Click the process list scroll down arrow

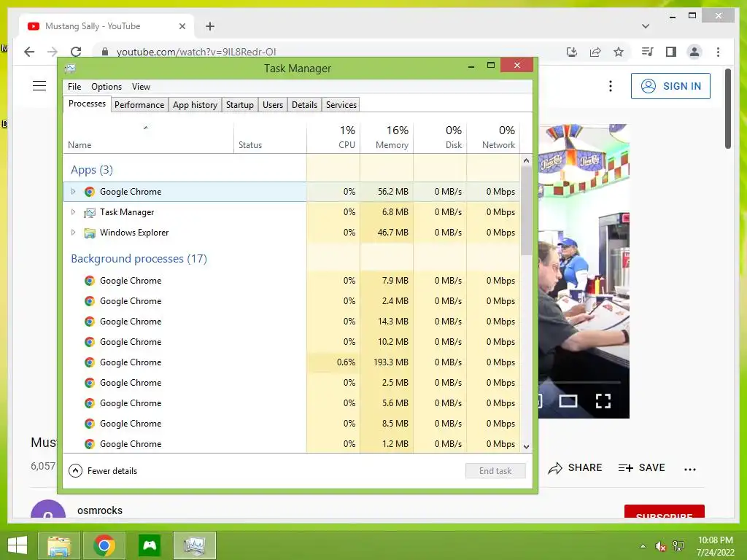point(526,447)
